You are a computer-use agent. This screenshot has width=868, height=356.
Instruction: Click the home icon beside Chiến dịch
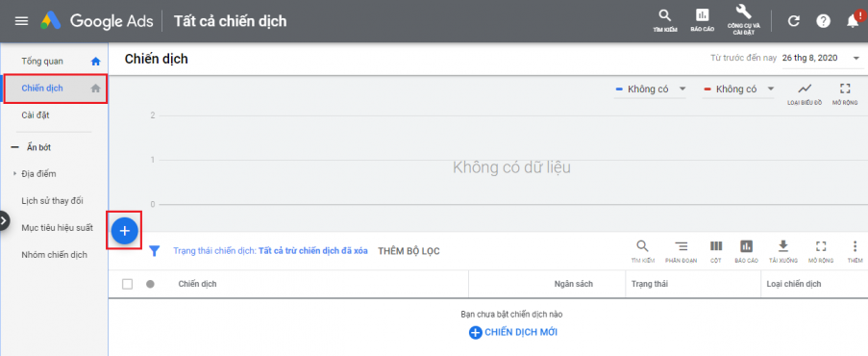(96, 88)
